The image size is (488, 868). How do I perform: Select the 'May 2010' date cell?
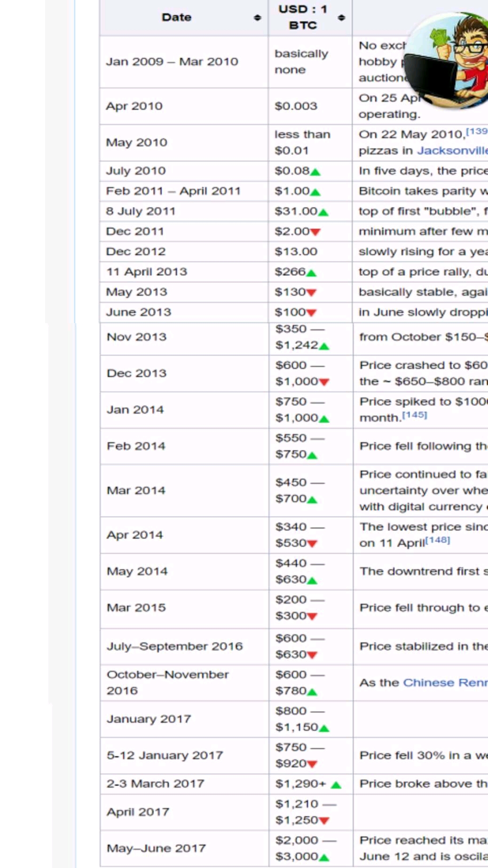click(184, 143)
